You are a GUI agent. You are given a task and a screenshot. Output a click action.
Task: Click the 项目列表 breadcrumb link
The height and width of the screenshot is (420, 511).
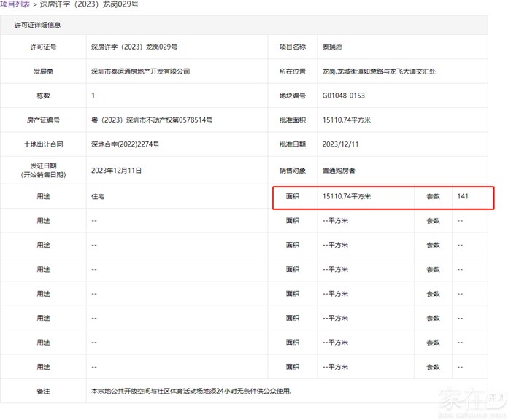click(15, 4)
